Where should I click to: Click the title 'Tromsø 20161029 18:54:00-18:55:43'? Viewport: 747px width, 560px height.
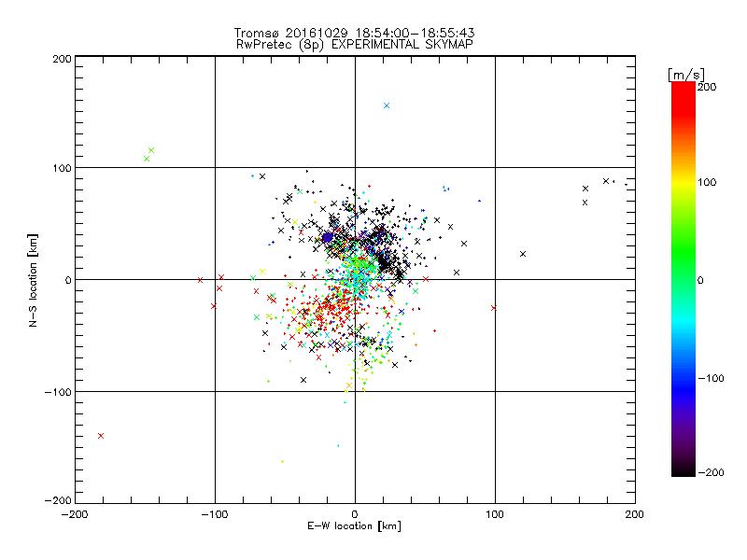tap(354, 33)
